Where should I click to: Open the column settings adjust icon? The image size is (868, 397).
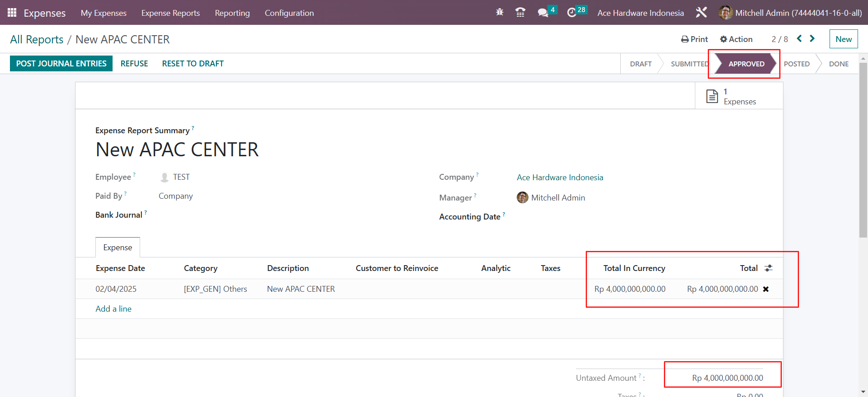click(769, 268)
